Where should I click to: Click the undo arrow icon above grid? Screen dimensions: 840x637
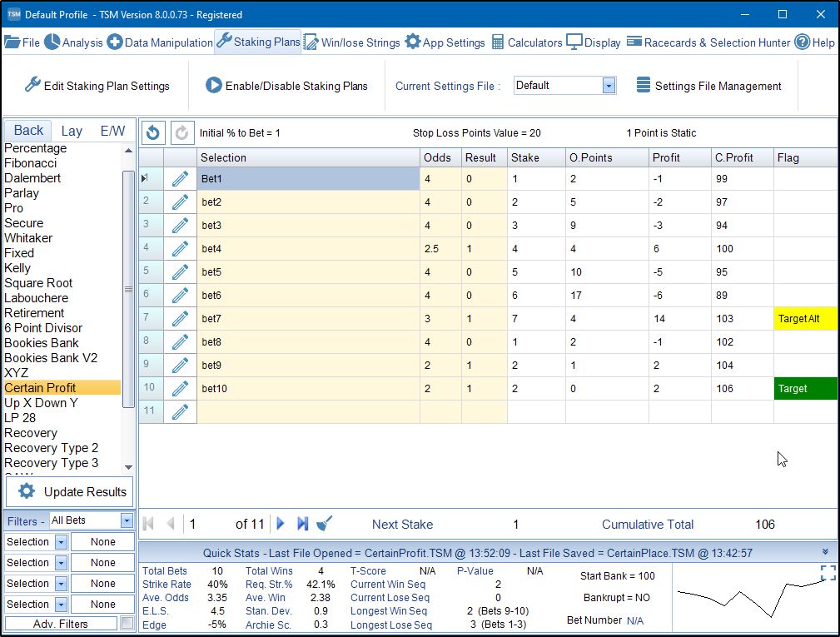pos(153,132)
